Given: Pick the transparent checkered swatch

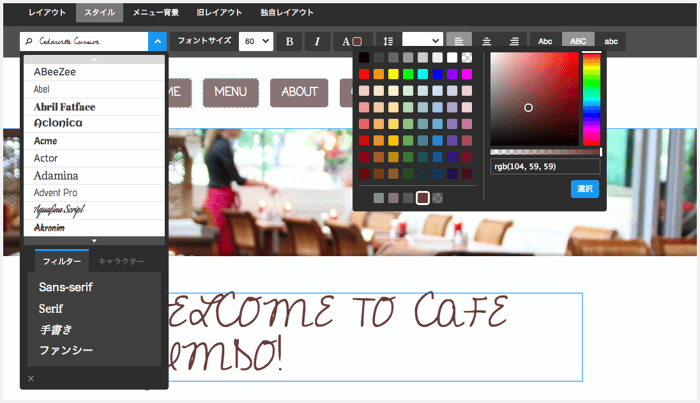Looking at the screenshot, I should 467,58.
